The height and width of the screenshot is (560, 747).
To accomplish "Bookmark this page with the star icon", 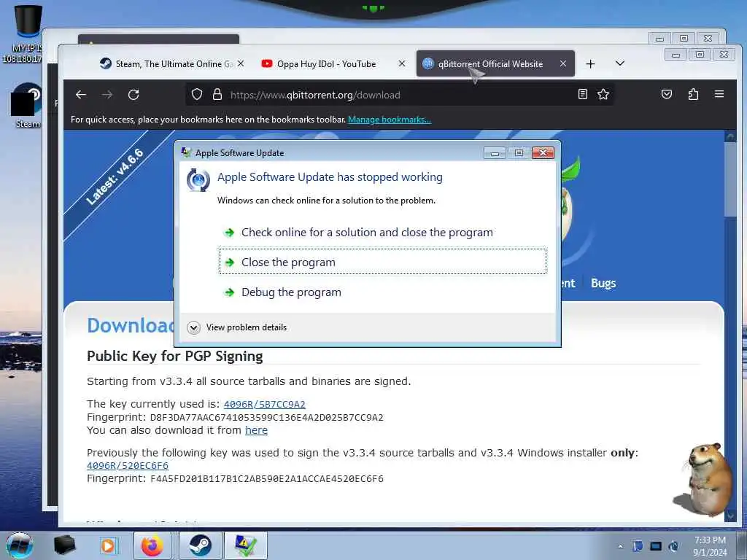I will (x=603, y=94).
